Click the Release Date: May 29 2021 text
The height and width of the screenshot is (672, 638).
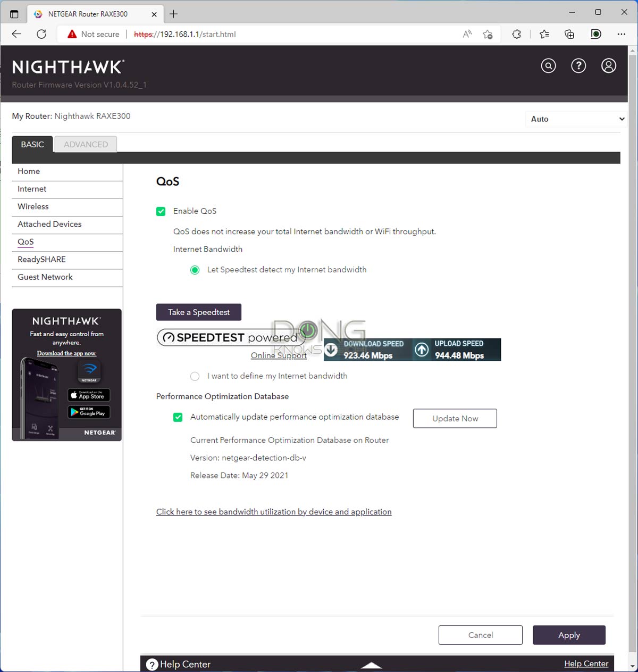click(x=239, y=475)
